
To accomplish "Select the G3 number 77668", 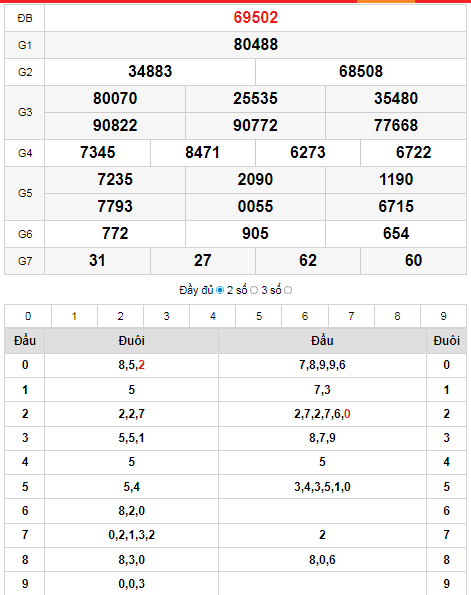I will click(x=396, y=125).
